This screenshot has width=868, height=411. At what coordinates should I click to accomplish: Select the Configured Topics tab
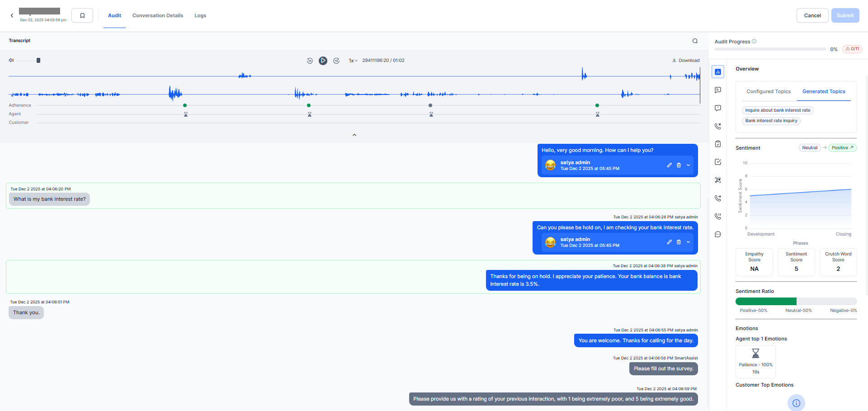pyautogui.click(x=769, y=91)
